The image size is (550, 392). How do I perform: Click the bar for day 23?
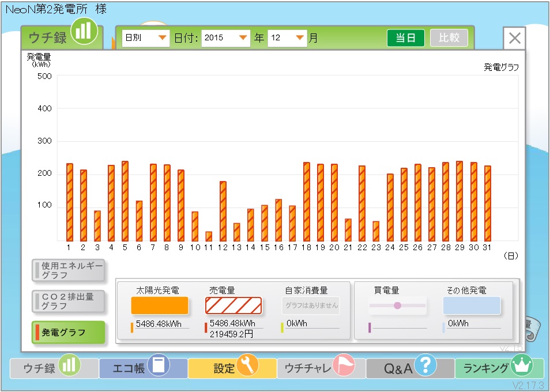(x=376, y=231)
